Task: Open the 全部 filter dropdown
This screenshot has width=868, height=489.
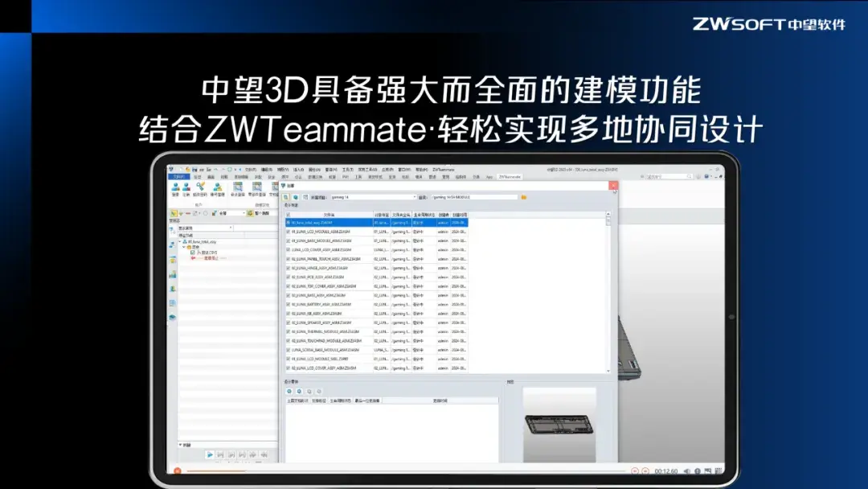Action: tap(232, 213)
